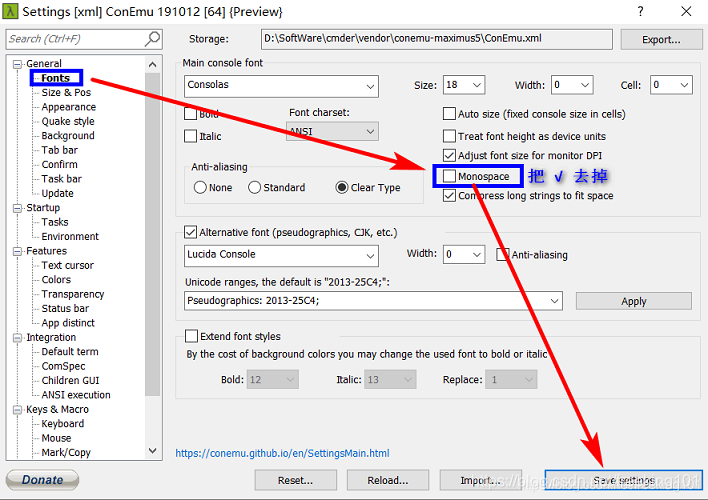
Task: Click the Import... button
Action: coord(480,480)
